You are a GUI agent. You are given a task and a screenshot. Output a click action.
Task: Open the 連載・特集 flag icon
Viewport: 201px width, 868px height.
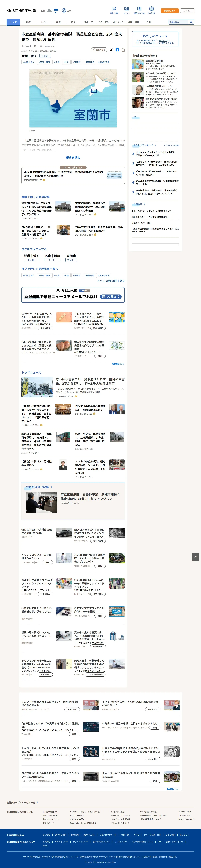[114, 8]
